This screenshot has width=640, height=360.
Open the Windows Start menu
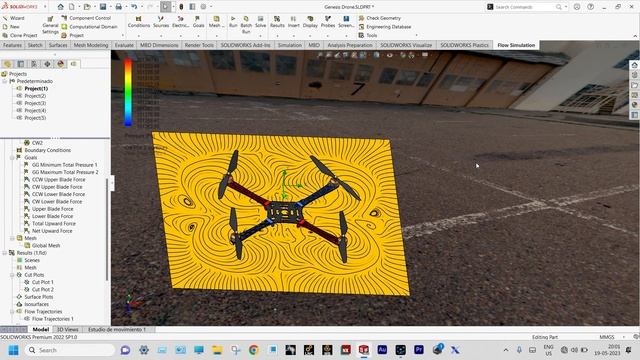(13, 350)
